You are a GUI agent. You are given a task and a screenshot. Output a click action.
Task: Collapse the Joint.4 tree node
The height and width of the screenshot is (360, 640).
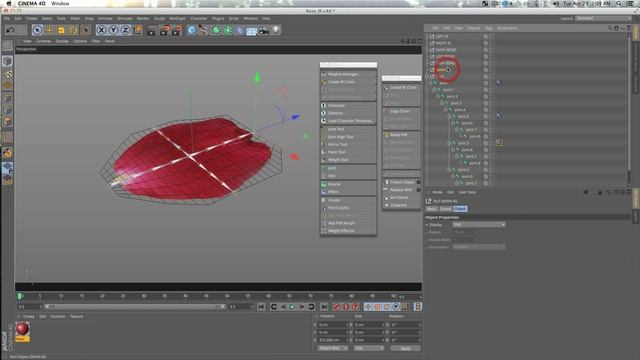(x=446, y=110)
